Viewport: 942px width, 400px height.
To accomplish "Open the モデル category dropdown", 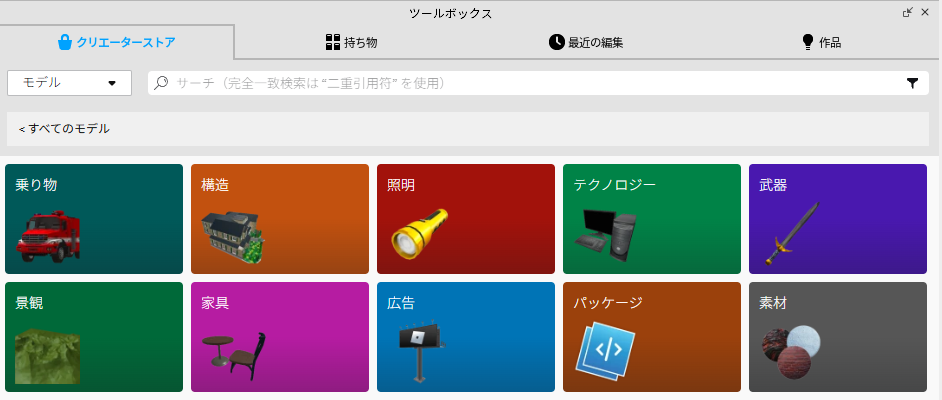I will [x=69, y=83].
